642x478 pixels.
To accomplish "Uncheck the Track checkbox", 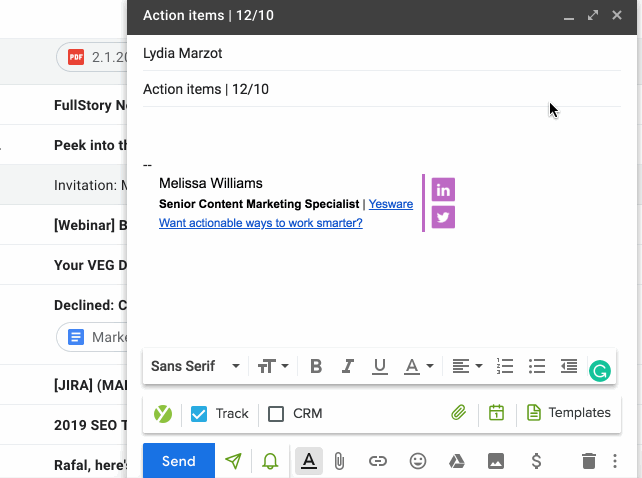I will pyautogui.click(x=199, y=413).
